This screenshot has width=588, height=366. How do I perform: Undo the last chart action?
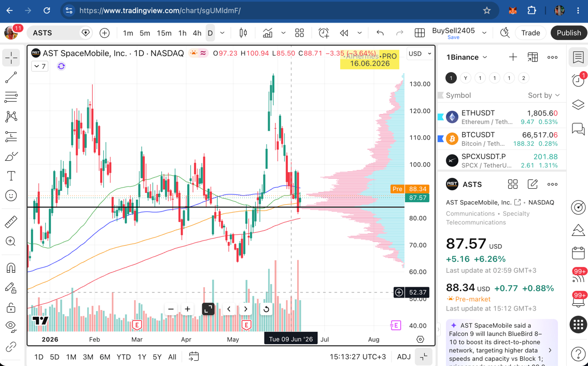[x=380, y=33]
